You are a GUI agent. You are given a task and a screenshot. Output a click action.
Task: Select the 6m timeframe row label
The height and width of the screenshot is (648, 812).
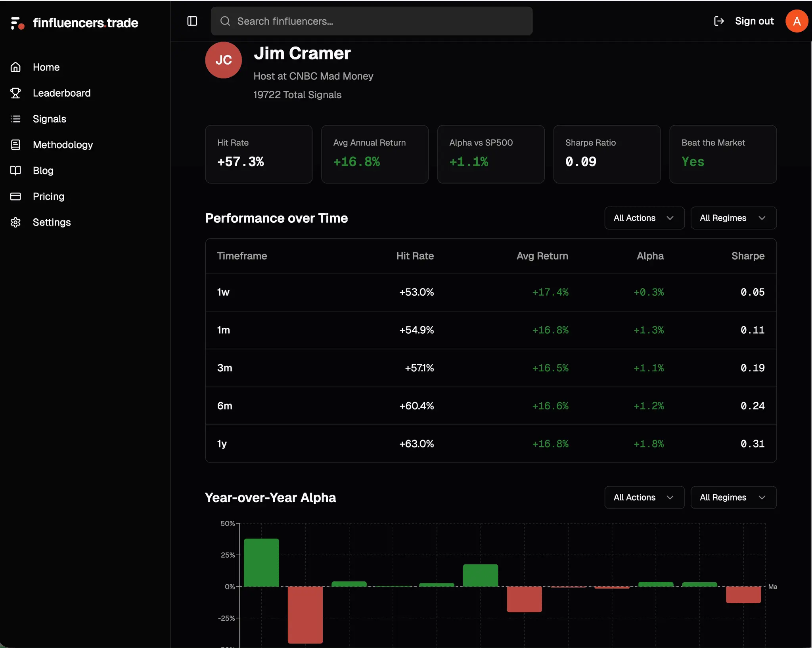point(224,406)
